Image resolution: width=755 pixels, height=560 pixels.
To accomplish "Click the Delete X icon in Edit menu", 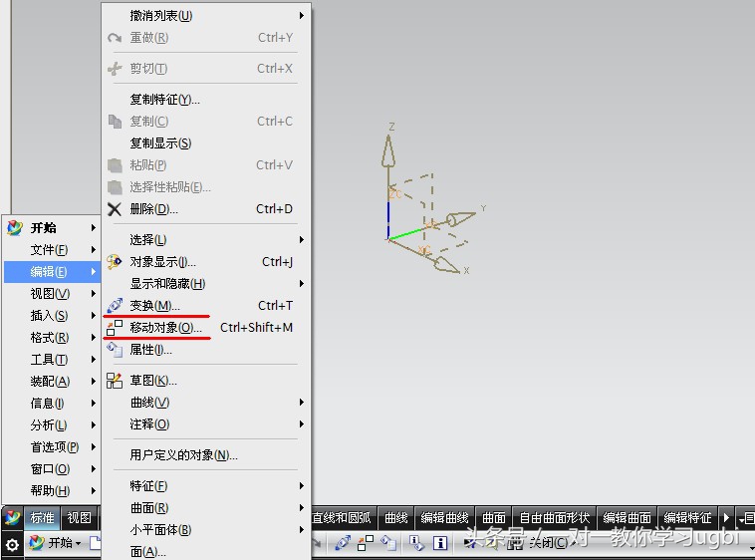I will click(x=115, y=209).
